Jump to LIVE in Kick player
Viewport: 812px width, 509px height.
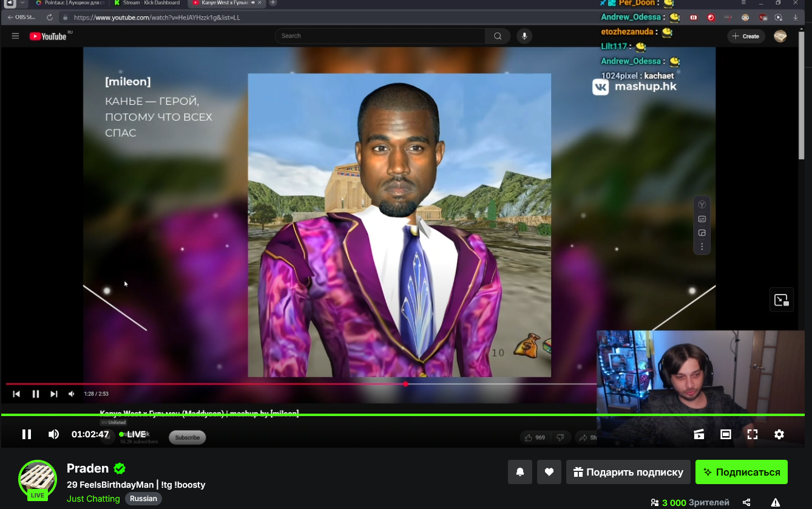pyautogui.click(x=133, y=434)
